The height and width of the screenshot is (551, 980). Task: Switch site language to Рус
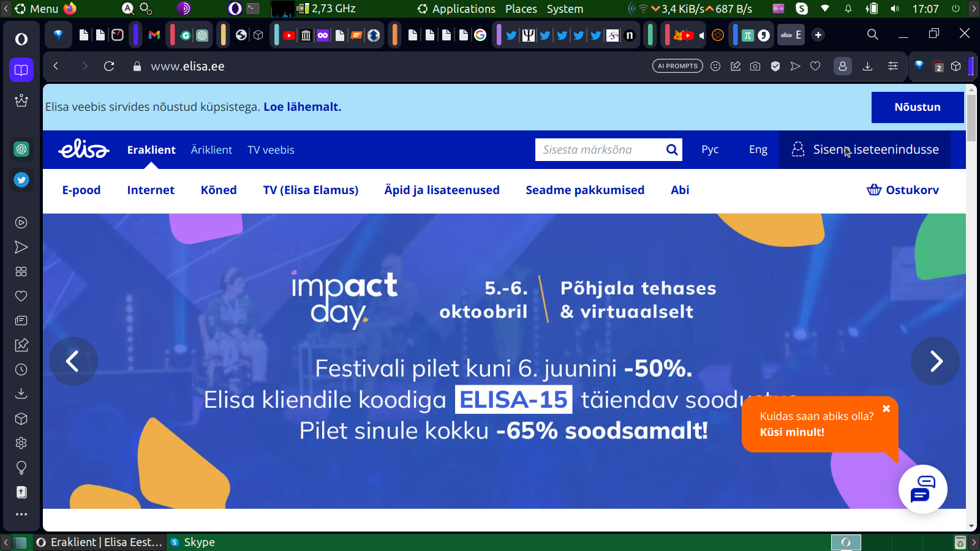point(710,149)
